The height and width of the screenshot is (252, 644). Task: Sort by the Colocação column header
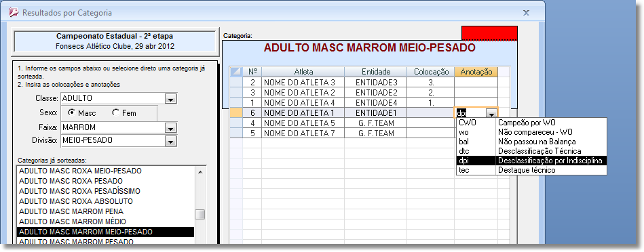(430, 72)
